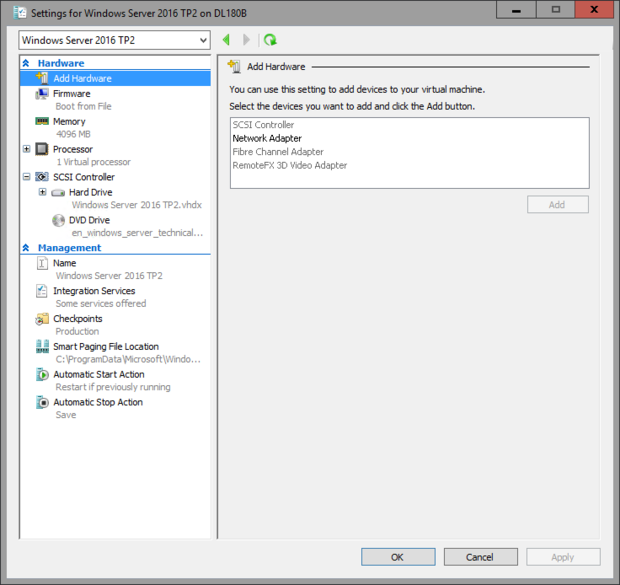Collapse the SCSI Controller tree node
This screenshot has width=620, height=585.
(x=26, y=177)
